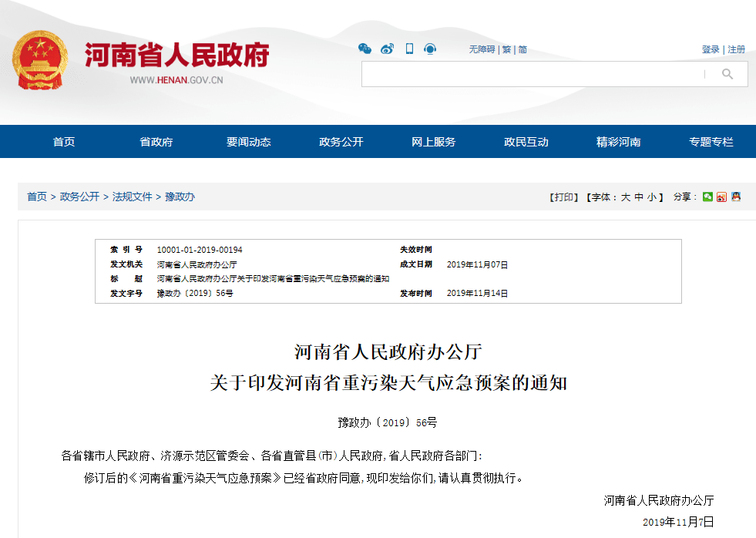Go to 法规文件 in breadcrumb
Viewport: 756px width, 538px height.
(x=133, y=197)
